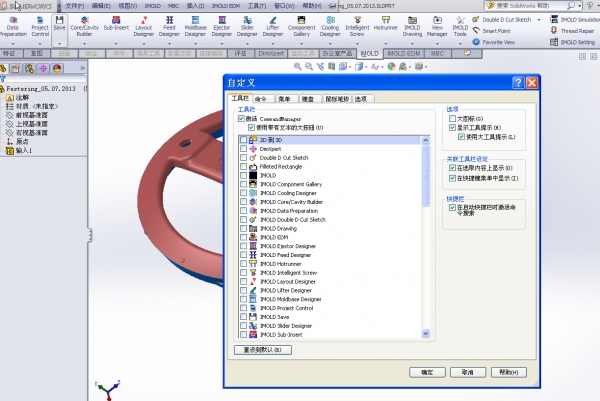Select Double D Cut Sketch in the ribbon
Screen dimensions: 600x401
point(502,20)
